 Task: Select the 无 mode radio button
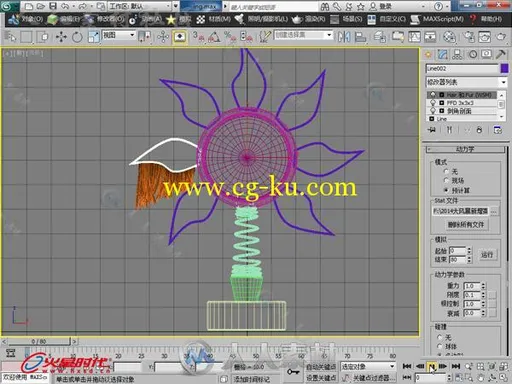(x=446, y=171)
